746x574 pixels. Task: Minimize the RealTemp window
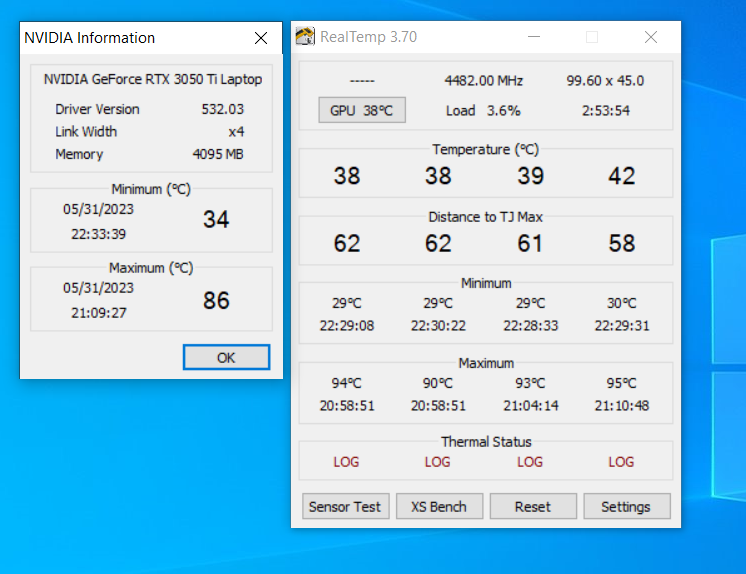[534, 37]
